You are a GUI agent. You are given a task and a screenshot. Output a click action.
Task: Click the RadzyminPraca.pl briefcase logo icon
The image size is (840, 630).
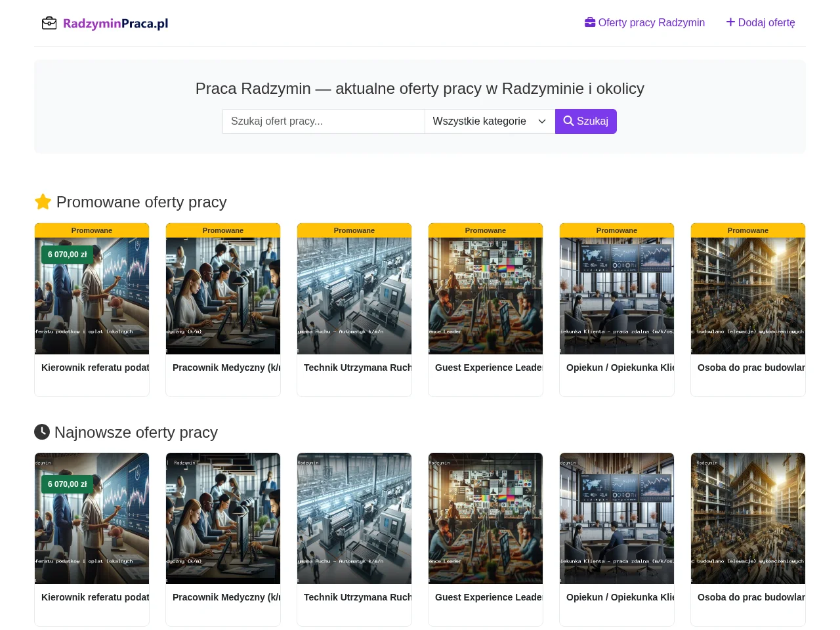49,24
